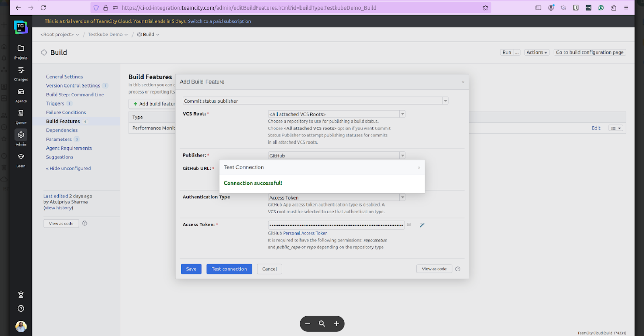Image resolution: width=644 pixels, height=336 pixels.
Task: Open Failure Conditions
Action: [x=66, y=112]
